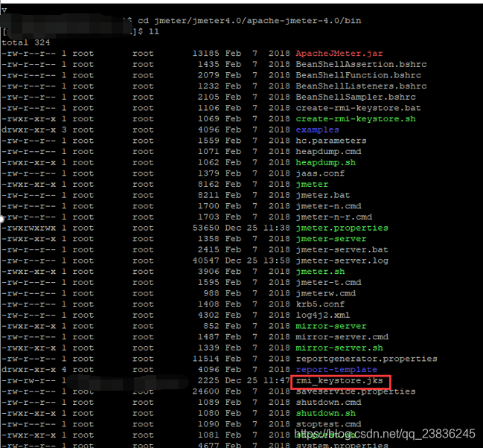This screenshot has width=483, height=448.
Task: Select jmeter-server.log filename
Action: pyautogui.click(x=342, y=260)
